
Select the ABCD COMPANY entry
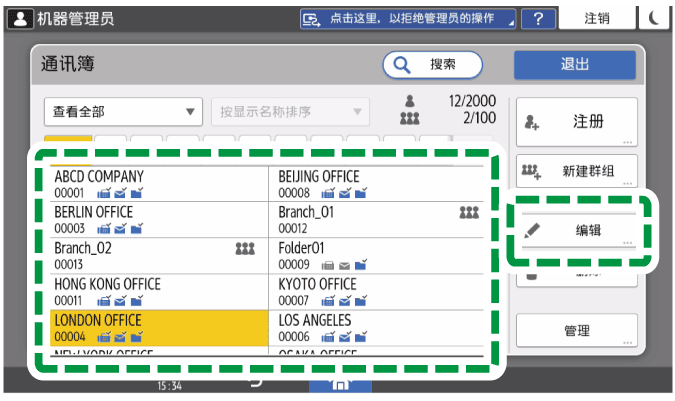[158, 184]
